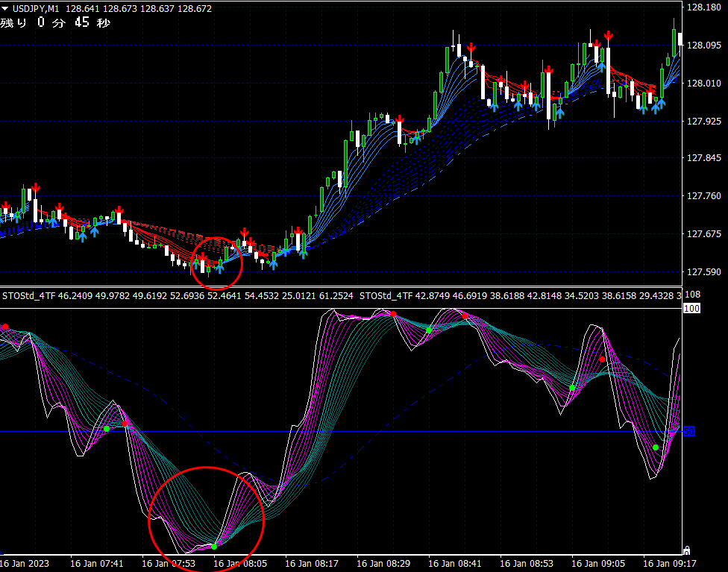The width and height of the screenshot is (728, 572).
Task: Click the red down arrow at the 08:41 price peak
Action: coord(471,48)
